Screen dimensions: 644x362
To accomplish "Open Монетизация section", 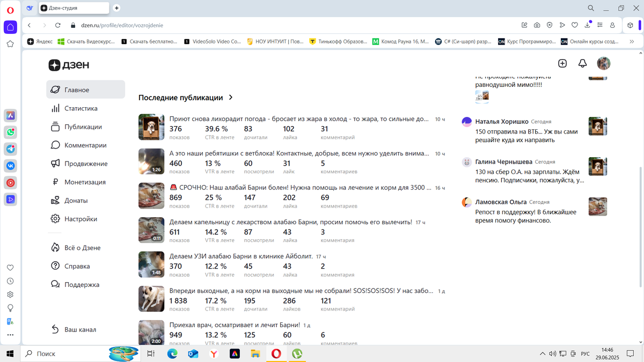I will [86, 182].
